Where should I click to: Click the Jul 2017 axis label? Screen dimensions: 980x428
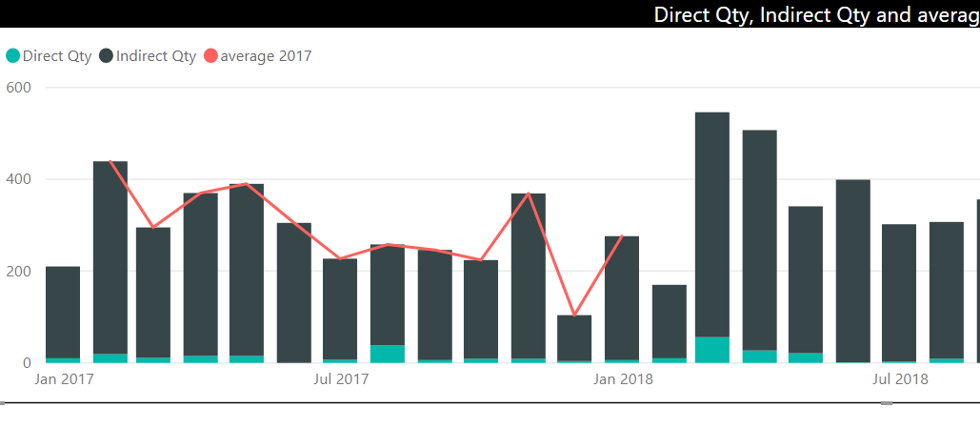(x=341, y=379)
